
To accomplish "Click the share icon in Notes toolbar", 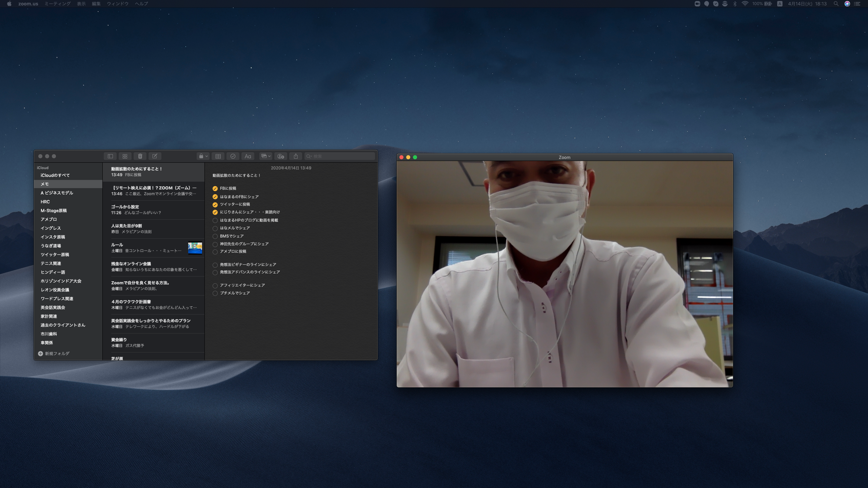I will (296, 156).
